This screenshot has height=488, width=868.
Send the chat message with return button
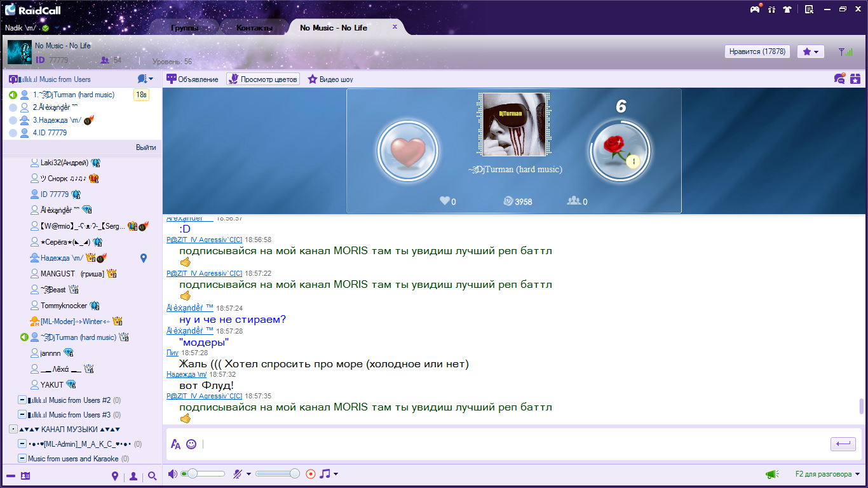click(843, 444)
